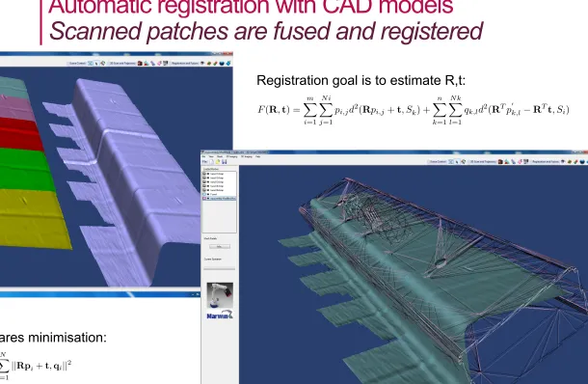
Task: Open the 3D Imaging menu
Action: 247,156
